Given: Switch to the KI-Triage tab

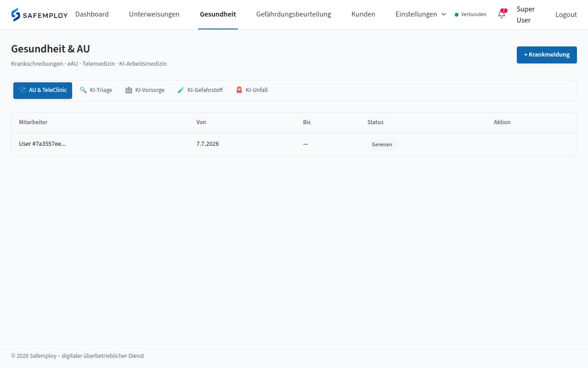Looking at the screenshot, I should click(96, 90).
